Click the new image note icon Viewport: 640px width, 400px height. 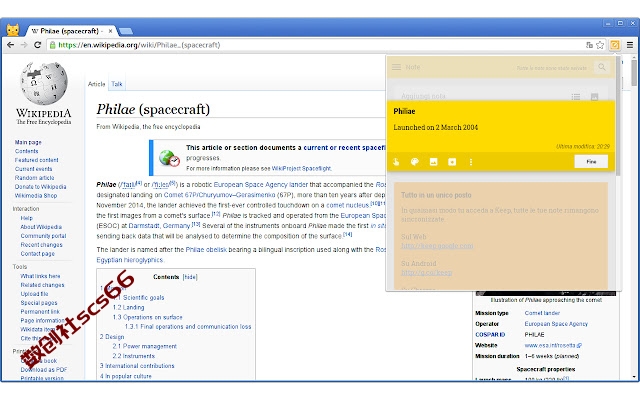coord(594,97)
